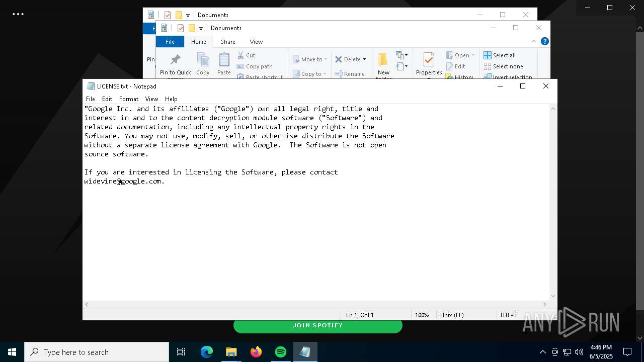The width and height of the screenshot is (644, 362).
Task: Click the Rename ribbon command
Action: click(350, 74)
